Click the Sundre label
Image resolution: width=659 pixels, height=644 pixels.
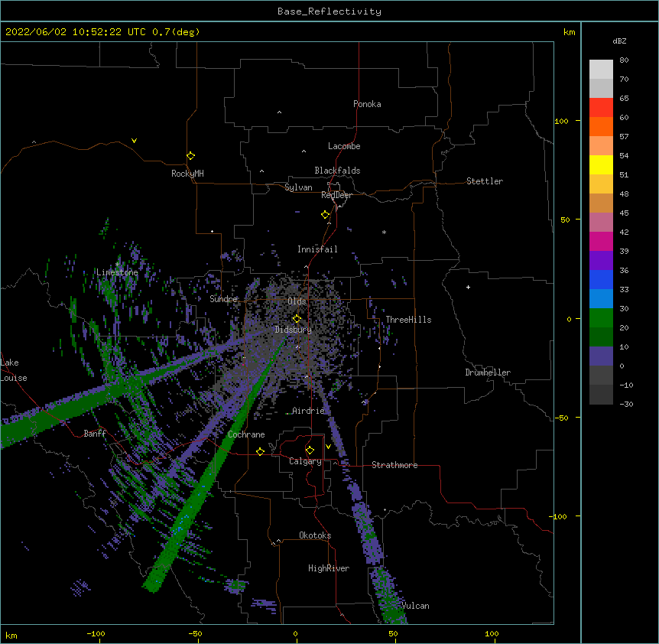coord(223,299)
